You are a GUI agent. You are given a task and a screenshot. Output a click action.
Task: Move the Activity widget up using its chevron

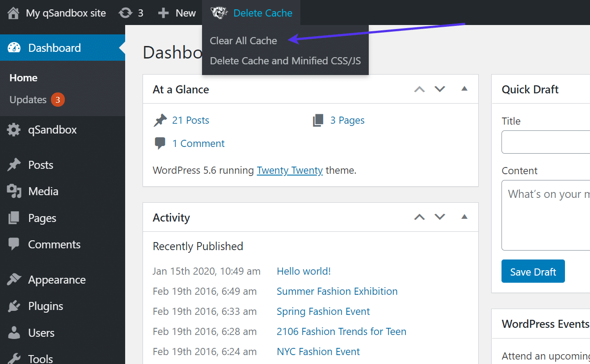pos(419,217)
